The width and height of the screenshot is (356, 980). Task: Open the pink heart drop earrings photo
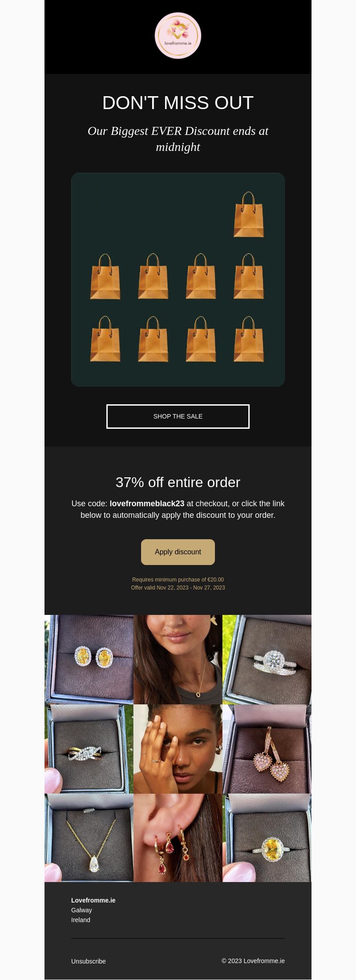click(267, 748)
